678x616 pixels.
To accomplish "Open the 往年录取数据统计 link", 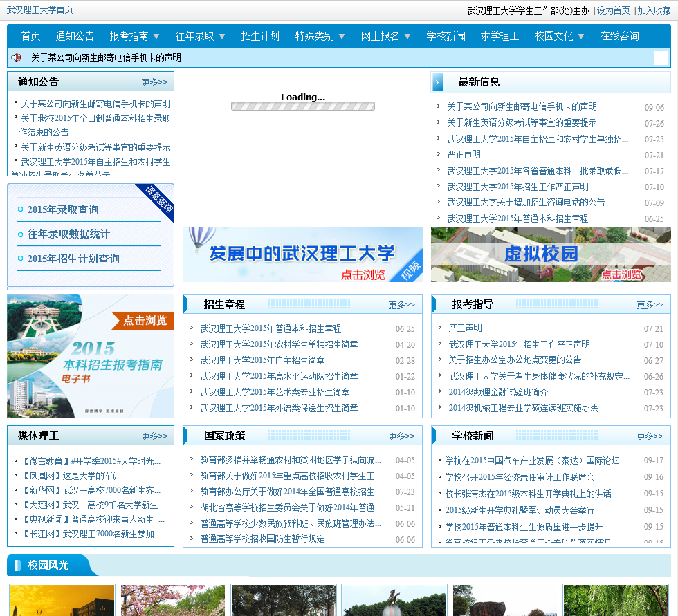I will coord(68,234).
